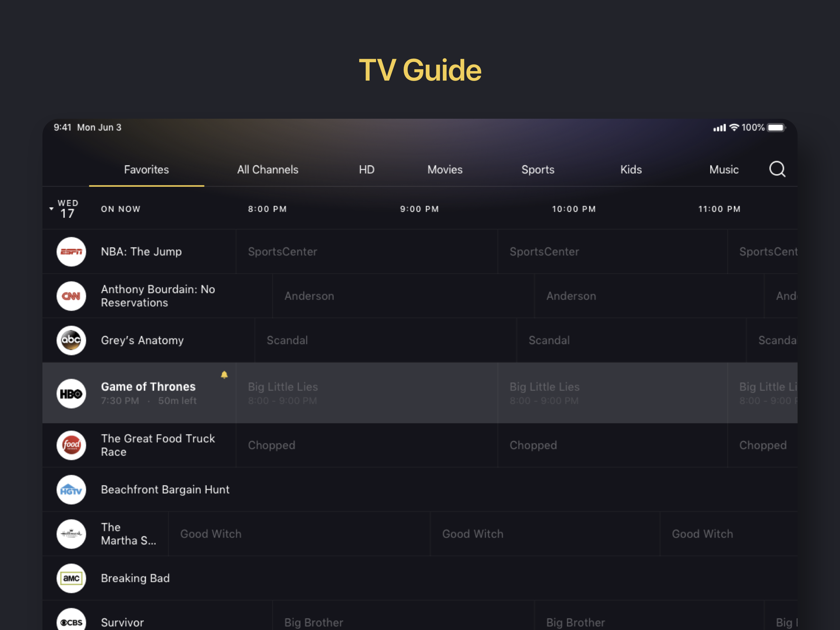Select the ESPN channel logo

71,252
